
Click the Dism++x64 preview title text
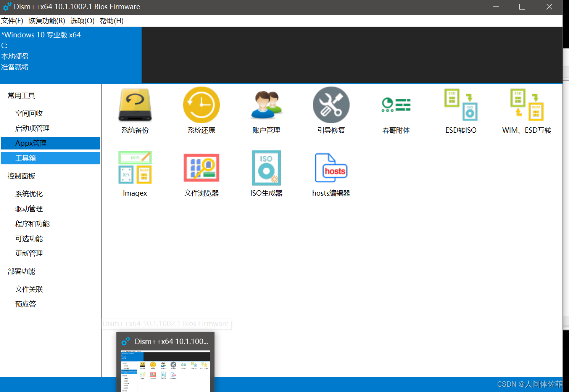(171, 341)
